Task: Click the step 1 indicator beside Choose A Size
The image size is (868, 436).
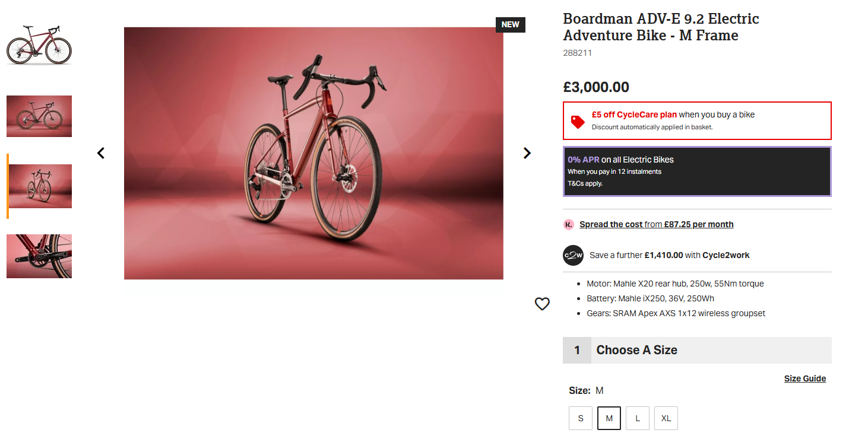Action: click(x=576, y=350)
